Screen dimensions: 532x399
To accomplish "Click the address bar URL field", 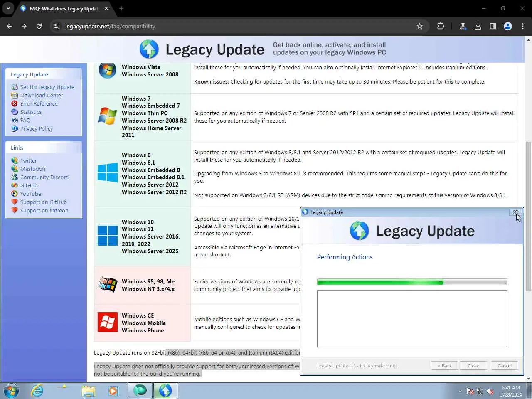I will (239, 26).
